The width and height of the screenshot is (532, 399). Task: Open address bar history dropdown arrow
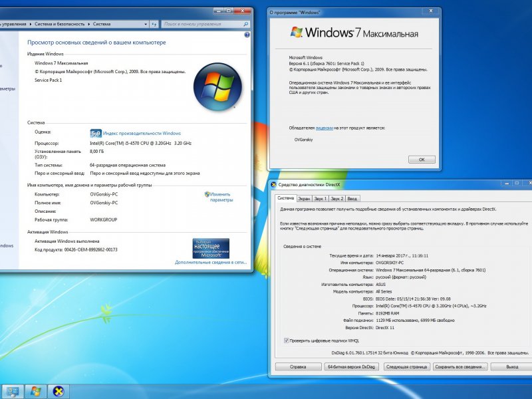tap(146, 24)
